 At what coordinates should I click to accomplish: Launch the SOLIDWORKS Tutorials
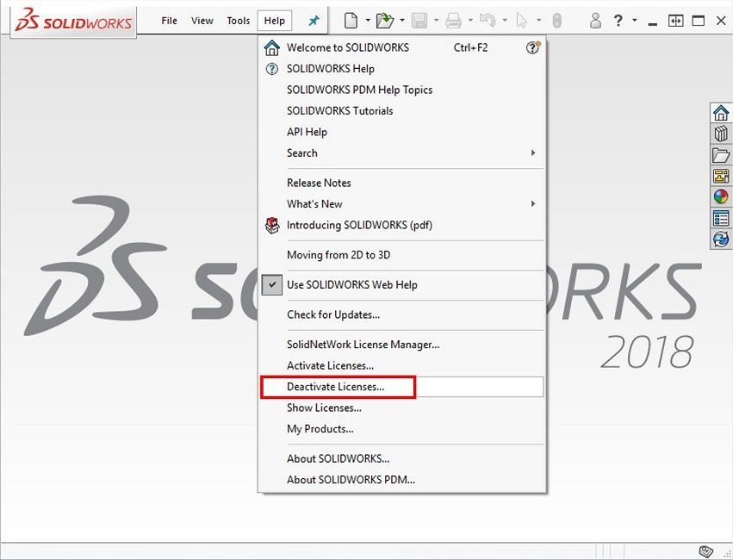[340, 110]
